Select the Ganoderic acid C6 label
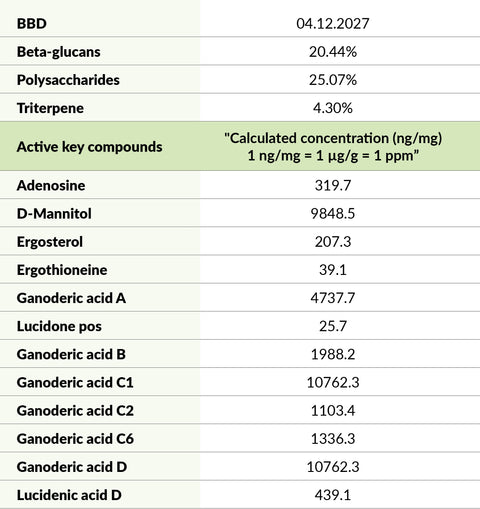The height and width of the screenshot is (509, 480). pos(75,439)
